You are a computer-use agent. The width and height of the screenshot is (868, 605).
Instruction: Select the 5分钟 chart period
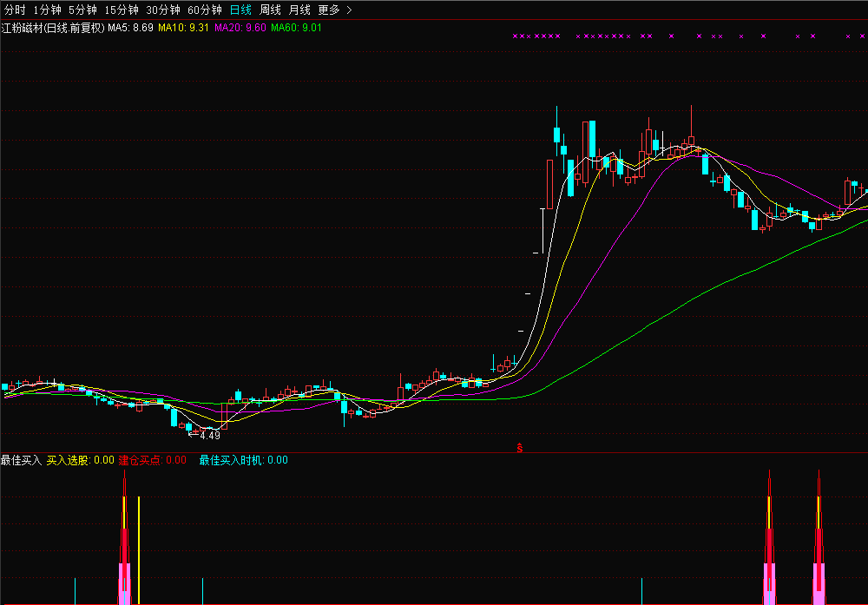pyautogui.click(x=82, y=10)
